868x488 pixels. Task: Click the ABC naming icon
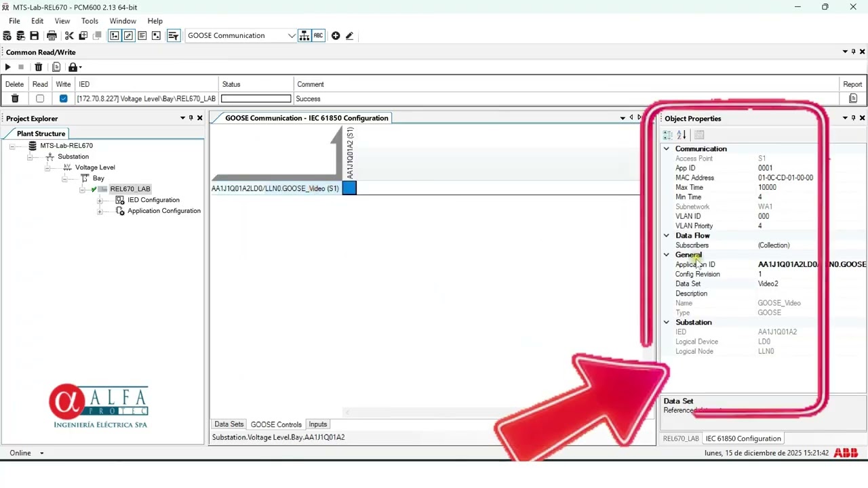click(318, 36)
